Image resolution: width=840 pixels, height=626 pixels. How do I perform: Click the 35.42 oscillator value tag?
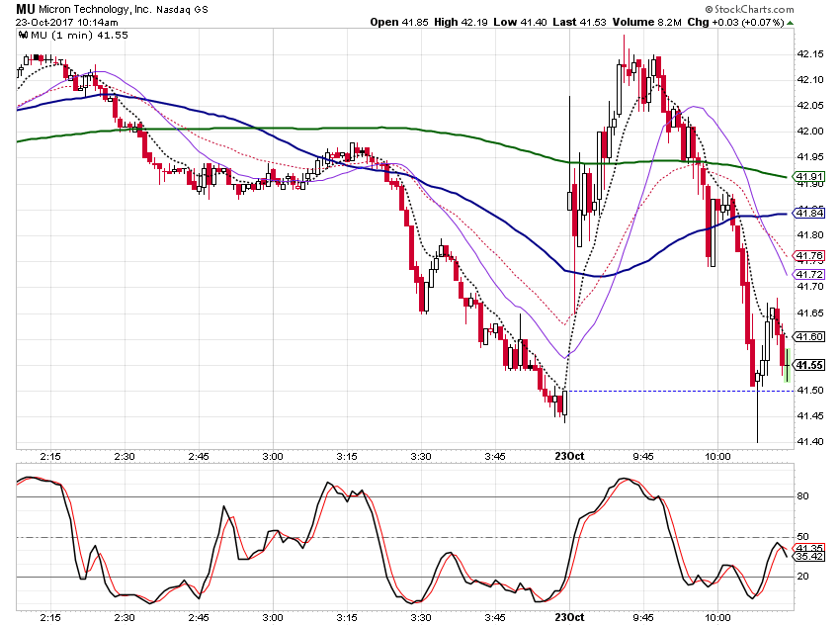809,557
